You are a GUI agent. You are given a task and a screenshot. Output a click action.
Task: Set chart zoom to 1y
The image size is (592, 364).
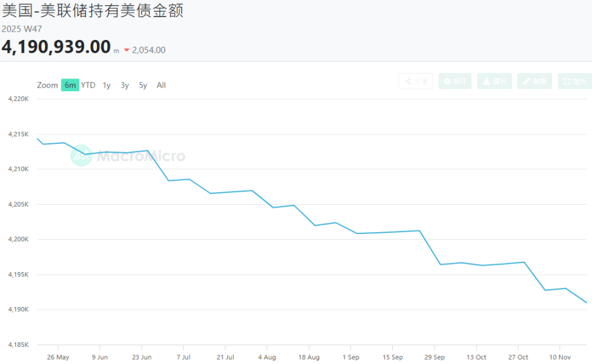click(107, 85)
